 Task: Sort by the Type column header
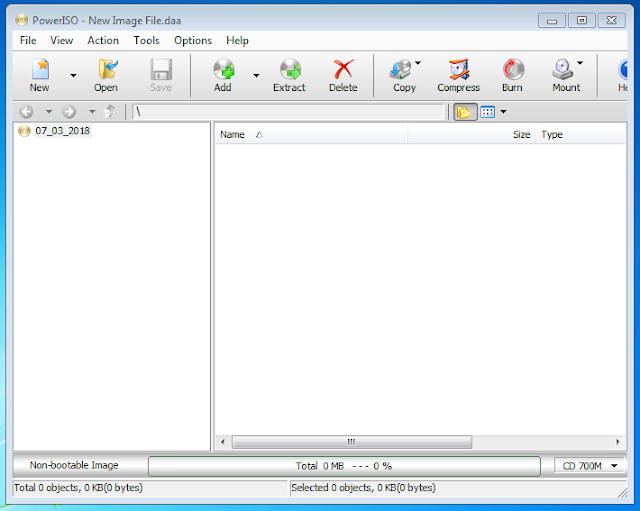pyautogui.click(x=580, y=134)
